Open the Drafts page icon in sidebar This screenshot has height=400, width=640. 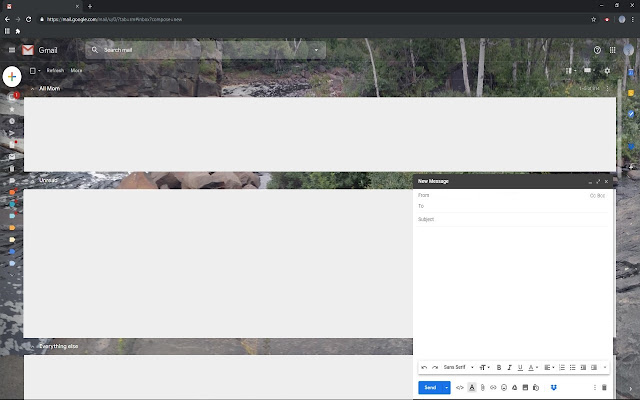pyautogui.click(x=12, y=145)
